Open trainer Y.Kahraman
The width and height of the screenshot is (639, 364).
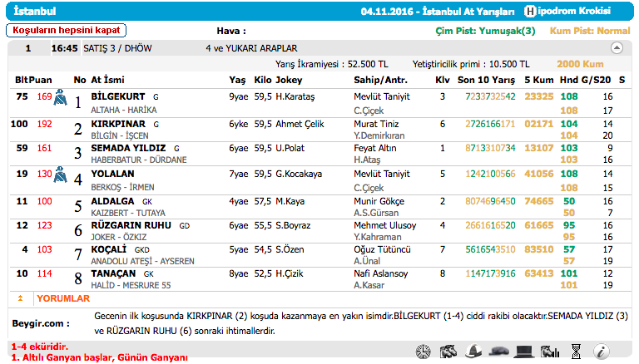(x=378, y=237)
